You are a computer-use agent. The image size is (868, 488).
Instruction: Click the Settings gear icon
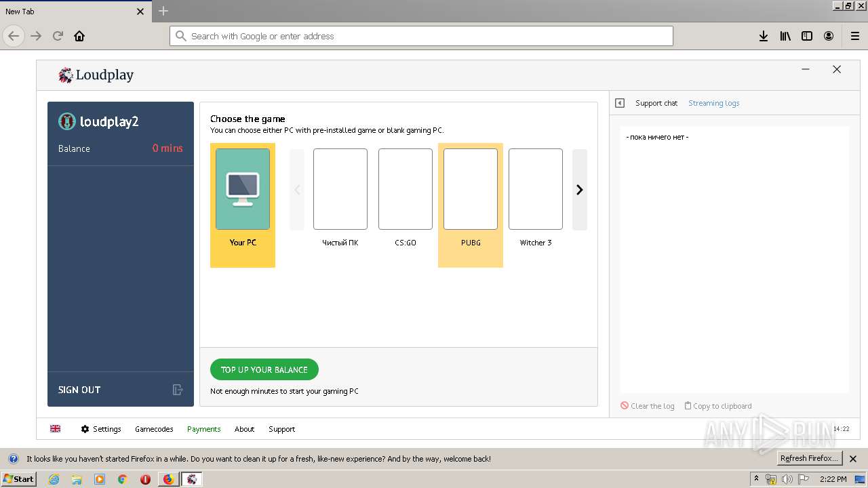(x=85, y=429)
